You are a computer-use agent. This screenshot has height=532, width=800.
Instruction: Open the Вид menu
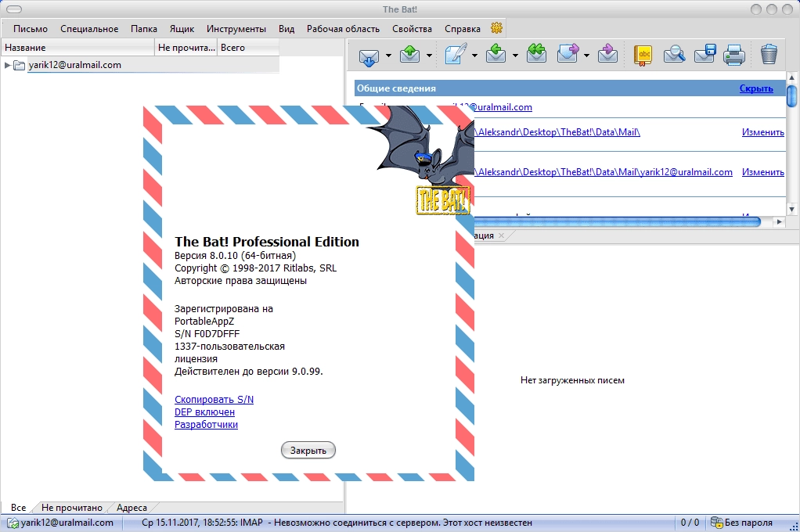tap(286, 29)
